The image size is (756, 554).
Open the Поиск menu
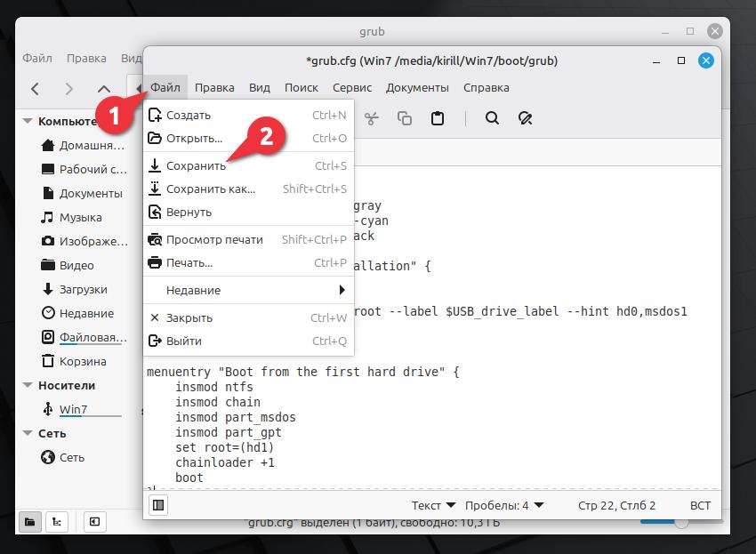click(x=302, y=88)
